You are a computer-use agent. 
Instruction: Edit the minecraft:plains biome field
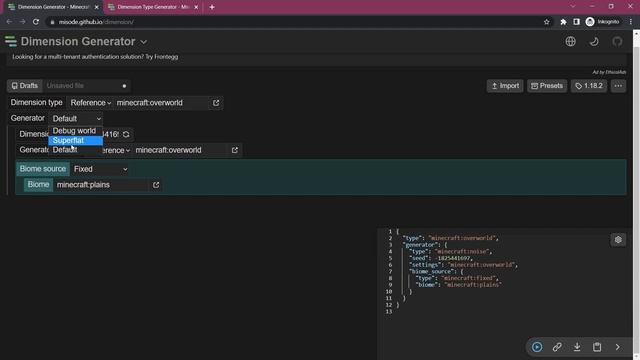click(x=102, y=185)
